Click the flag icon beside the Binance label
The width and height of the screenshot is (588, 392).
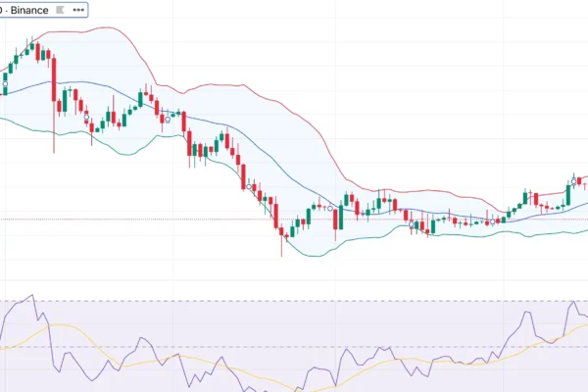click(58, 10)
